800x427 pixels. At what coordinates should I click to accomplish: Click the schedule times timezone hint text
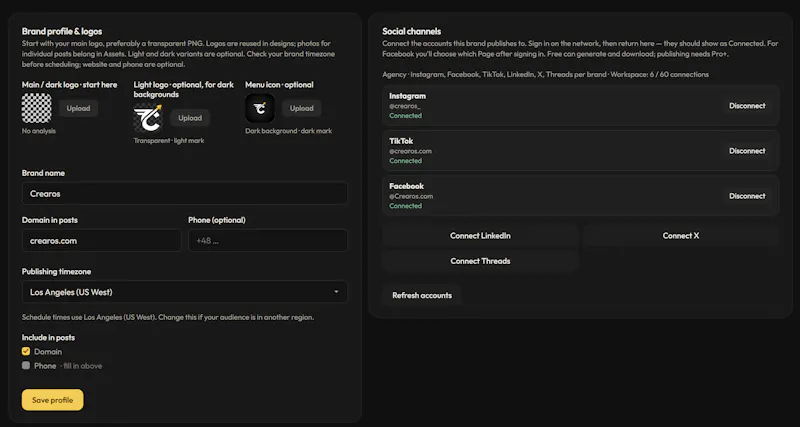[x=168, y=317]
